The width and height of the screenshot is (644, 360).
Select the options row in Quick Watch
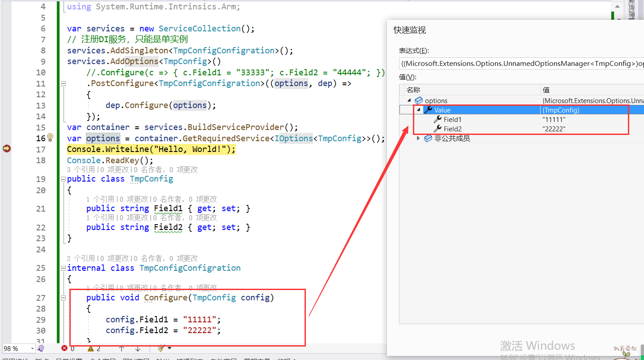(x=521, y=100)
